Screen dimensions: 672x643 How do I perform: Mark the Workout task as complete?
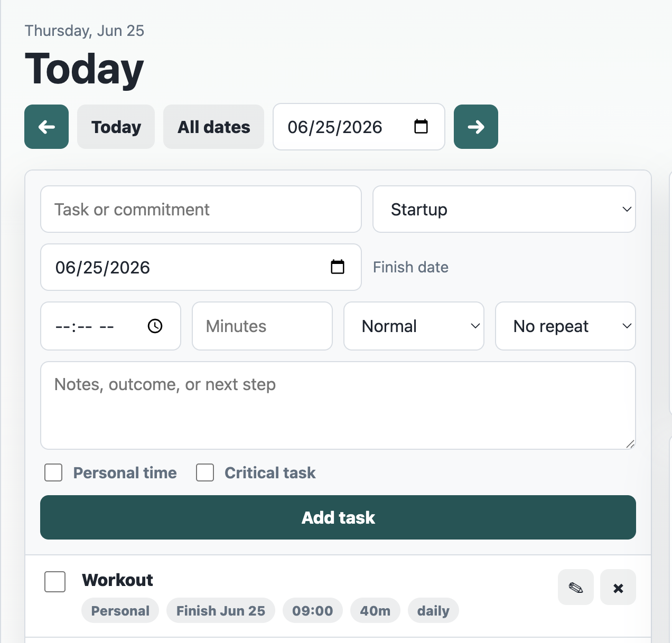pyautogui.click(x=55, y=582)
